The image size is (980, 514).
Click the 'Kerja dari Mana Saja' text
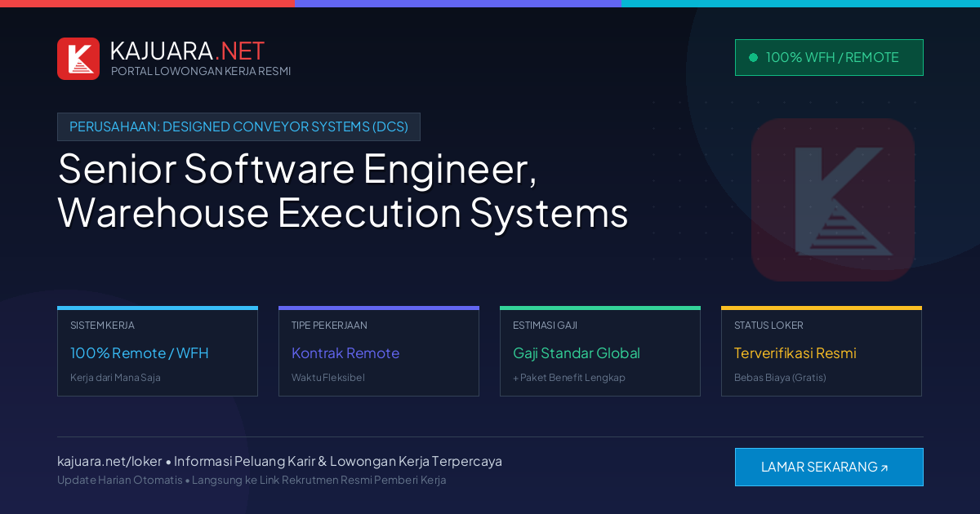pos(115,378)
